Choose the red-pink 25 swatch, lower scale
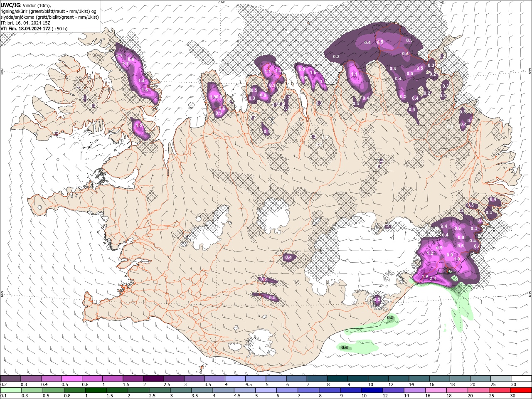Image resolution: width=532 pixels, height=399 pixels. pos(499,390)
